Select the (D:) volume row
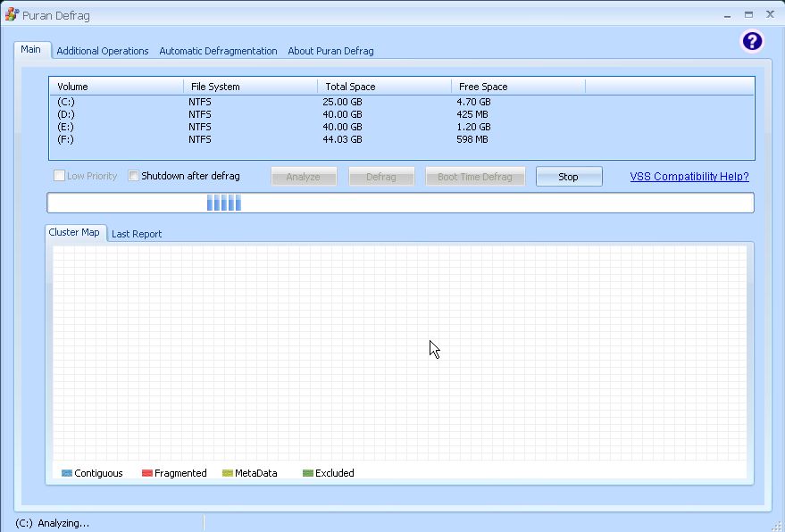The image size is (785, 532). (x=402, y=114)
